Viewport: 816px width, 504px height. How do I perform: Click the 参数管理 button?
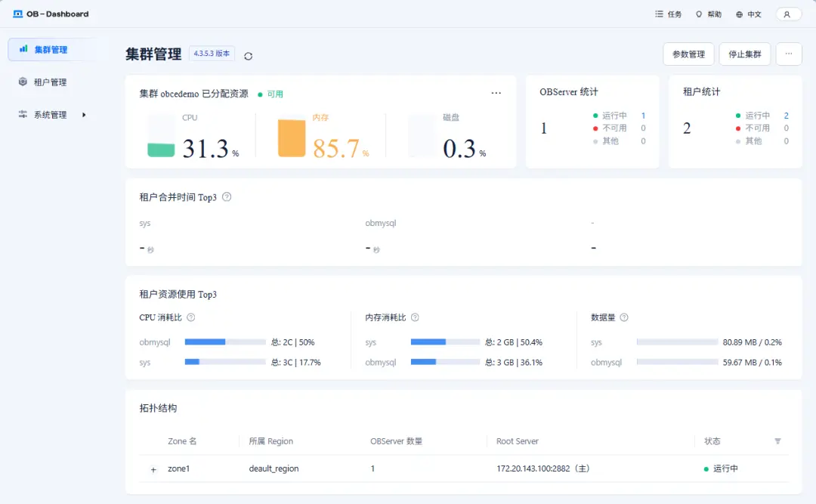688,54
